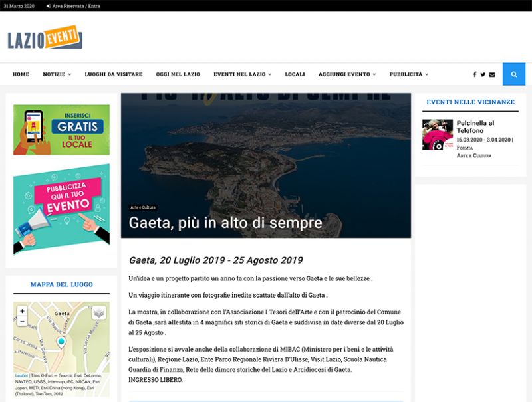Open Luoghi da Visitare menu item
The width and height of the screenshot is (532, 402).
114,74
